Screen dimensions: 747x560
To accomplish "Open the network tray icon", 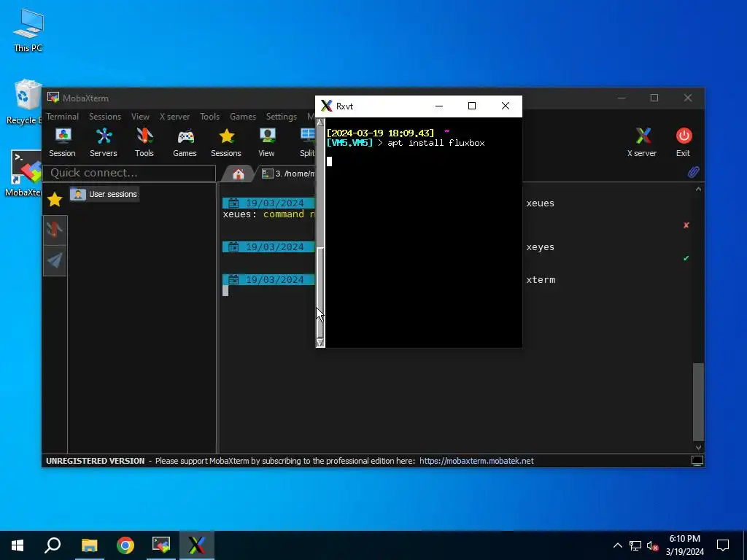I will coord(635,545).
